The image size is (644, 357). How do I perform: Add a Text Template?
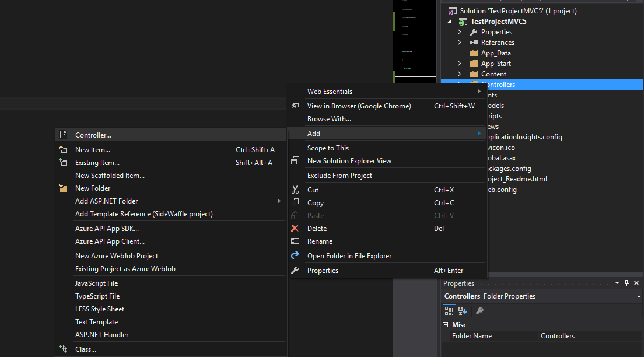[170, 321]
